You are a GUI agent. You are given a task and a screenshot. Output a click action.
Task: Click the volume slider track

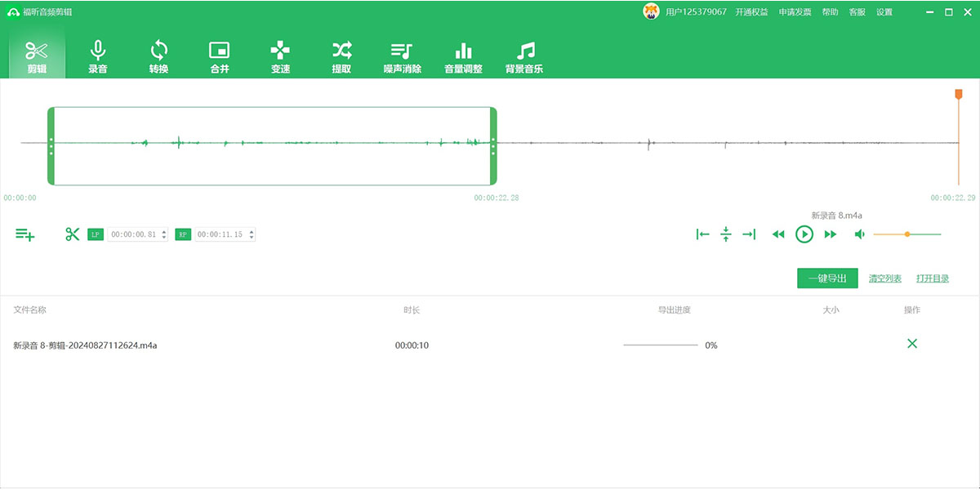[x=907, y=234]
